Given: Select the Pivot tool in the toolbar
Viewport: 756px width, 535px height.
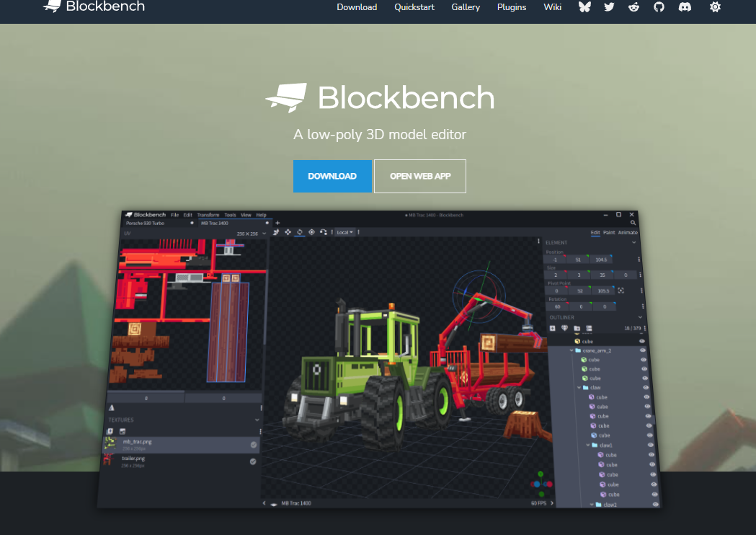Looking at the screenshot, I should click(x=311, y=232).
